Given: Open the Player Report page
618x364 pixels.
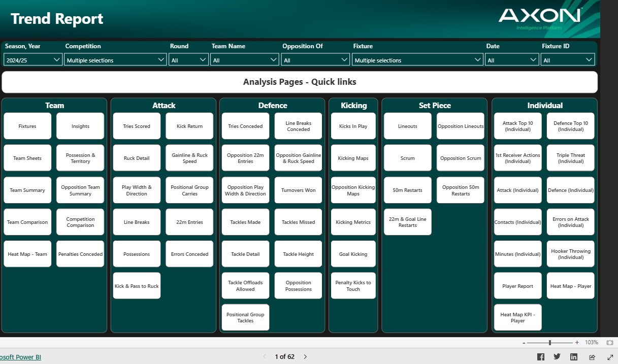Looking at the screenshot, I should click(517, 285).
